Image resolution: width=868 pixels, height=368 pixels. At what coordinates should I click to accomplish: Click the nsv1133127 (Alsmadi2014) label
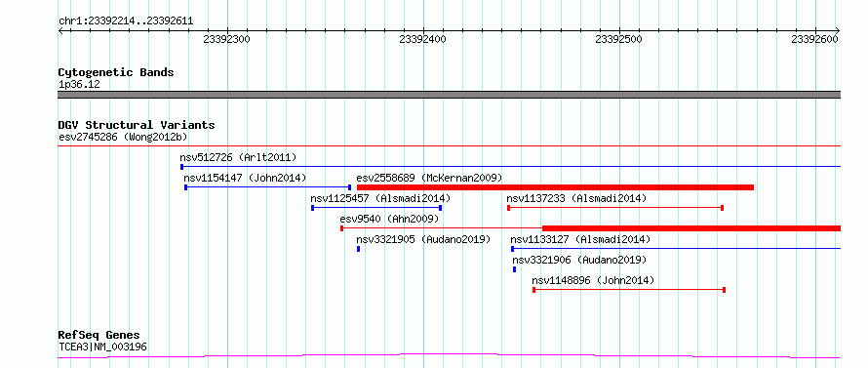click(x=580, y=239)
